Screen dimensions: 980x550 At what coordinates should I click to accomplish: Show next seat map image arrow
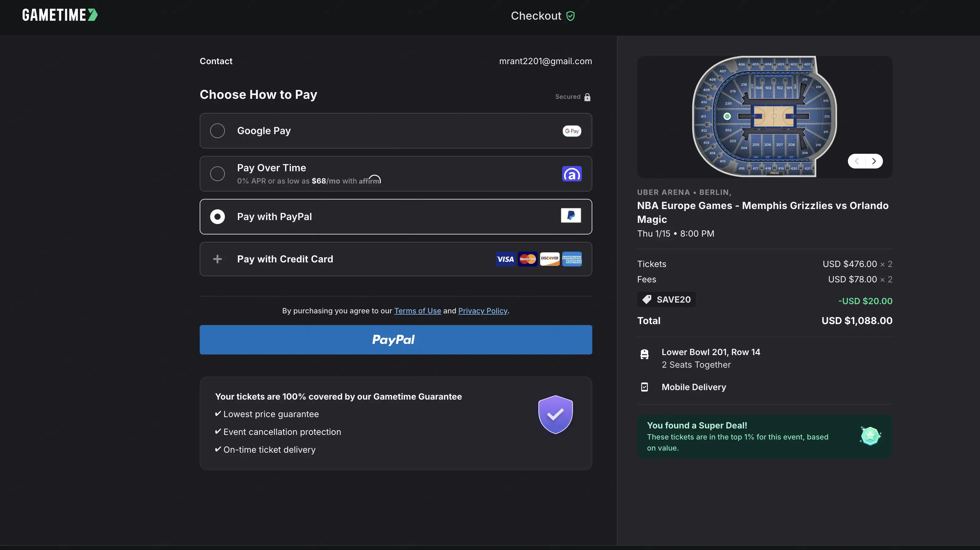(x=874, y=161)
